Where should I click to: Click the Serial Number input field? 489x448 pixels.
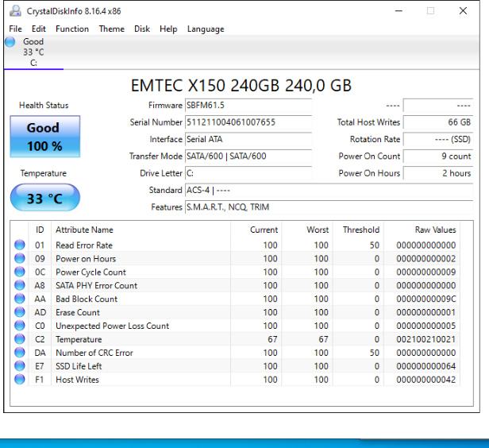[247, 122]
